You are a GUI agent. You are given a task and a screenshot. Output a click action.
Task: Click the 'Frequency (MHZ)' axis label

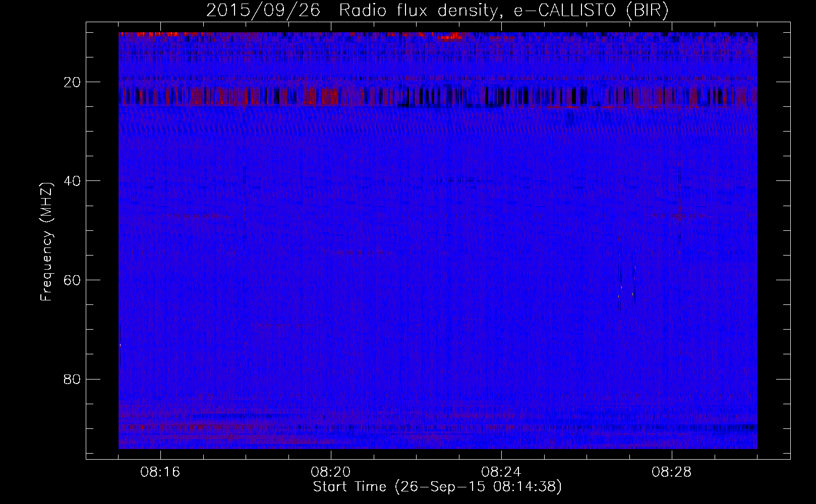(46, 242)
